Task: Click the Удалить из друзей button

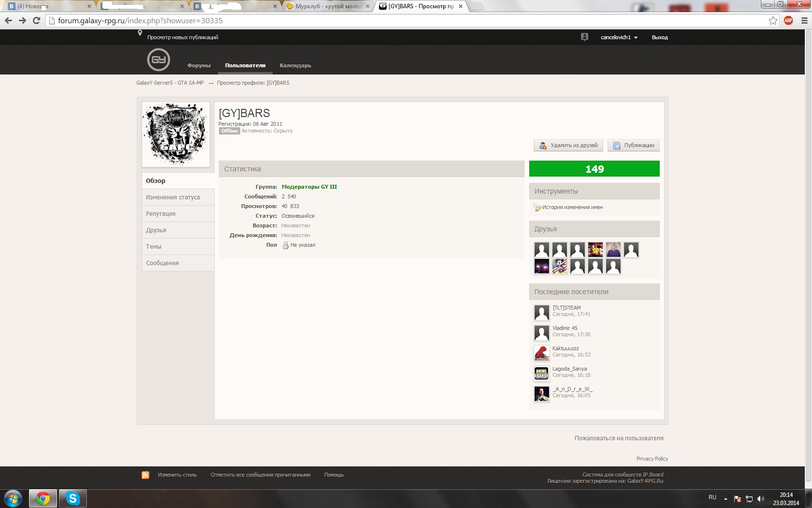Action: coord(568,145)
